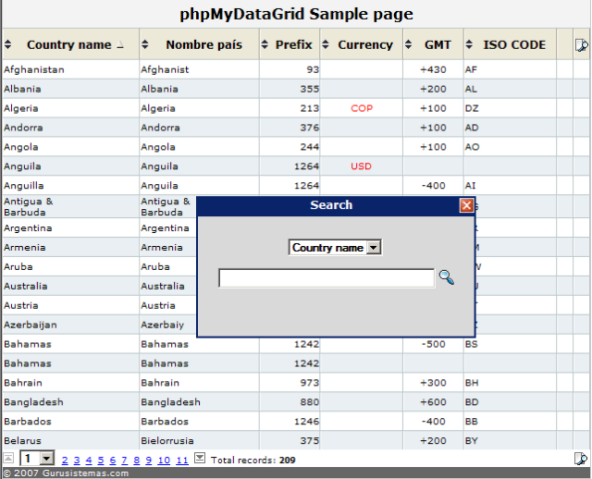
Task: Sort the Nombre país column via its arrows
Action: click(x=145, y=45)
